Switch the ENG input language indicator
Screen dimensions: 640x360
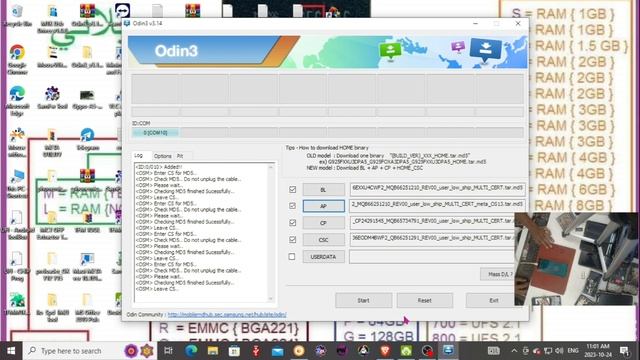573,351
